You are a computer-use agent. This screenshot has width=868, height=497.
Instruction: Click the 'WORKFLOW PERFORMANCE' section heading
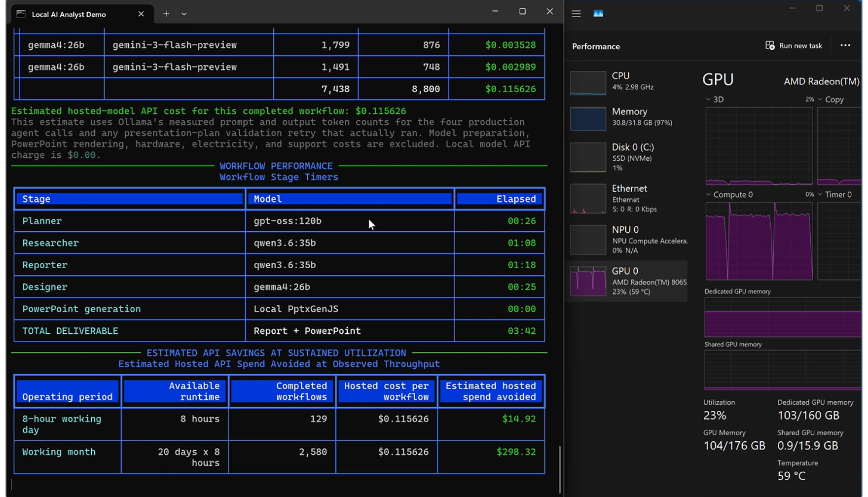(x=276, y=166)
